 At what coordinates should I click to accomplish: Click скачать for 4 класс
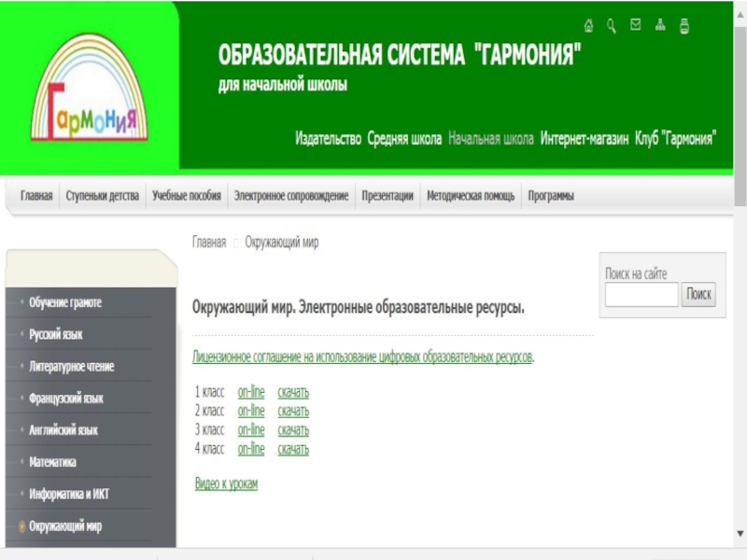(x=293, y=449)
